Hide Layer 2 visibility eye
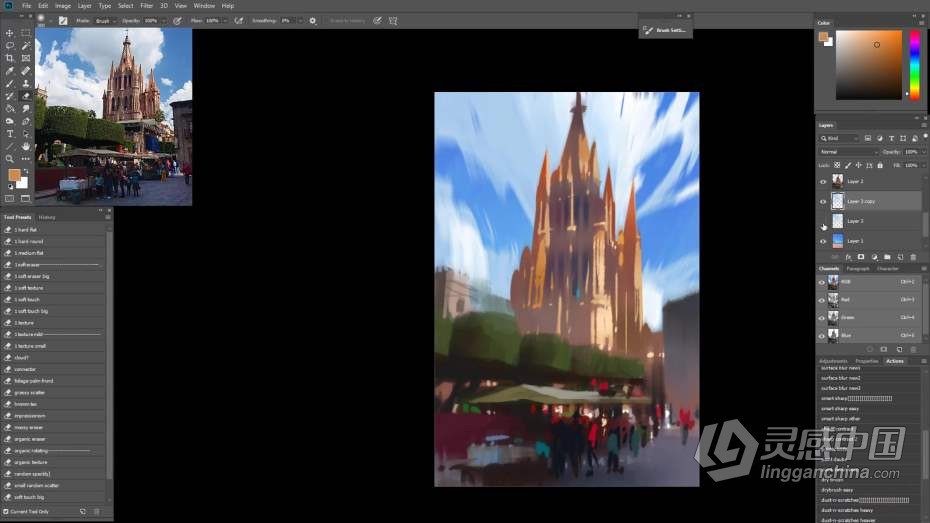 pos(823,182)
